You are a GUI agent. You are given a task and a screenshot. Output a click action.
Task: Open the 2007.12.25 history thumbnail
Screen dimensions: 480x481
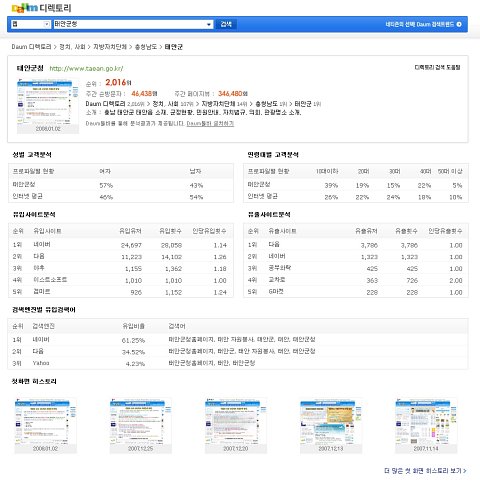coord(140,426)
